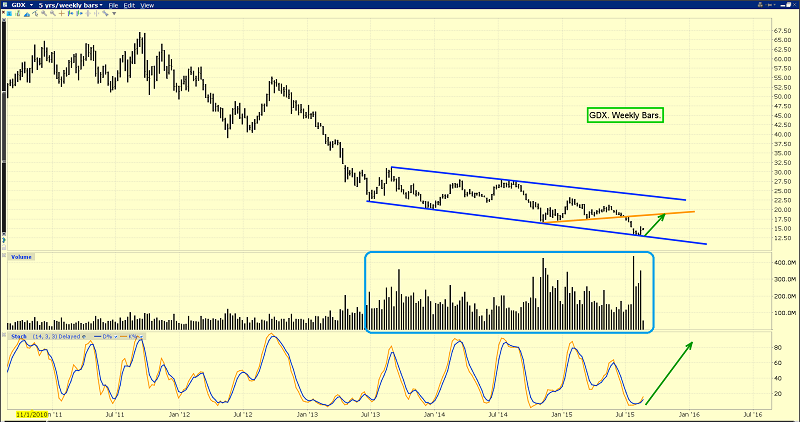Open the Edit menu

tap(129, 5)
